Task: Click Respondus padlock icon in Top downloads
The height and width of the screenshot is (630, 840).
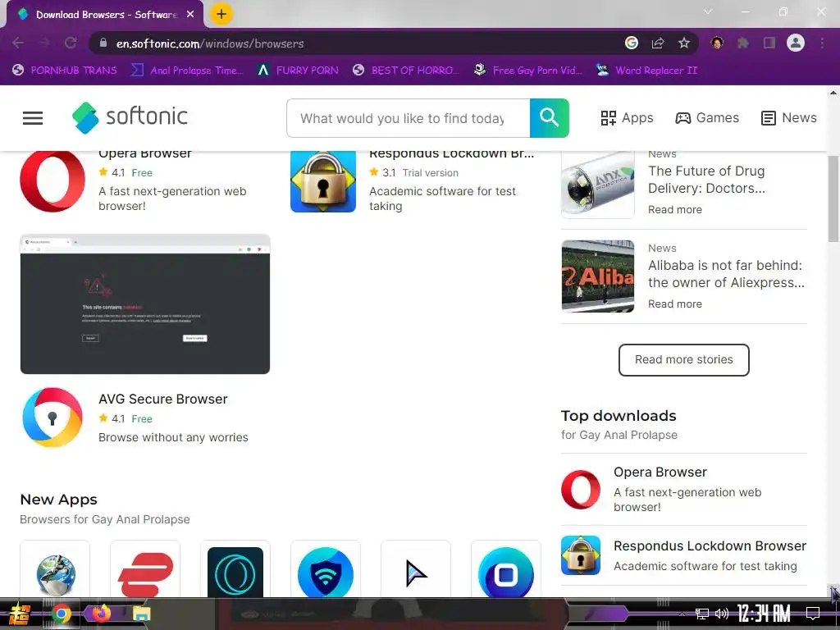Action: (x=581, y=555)
